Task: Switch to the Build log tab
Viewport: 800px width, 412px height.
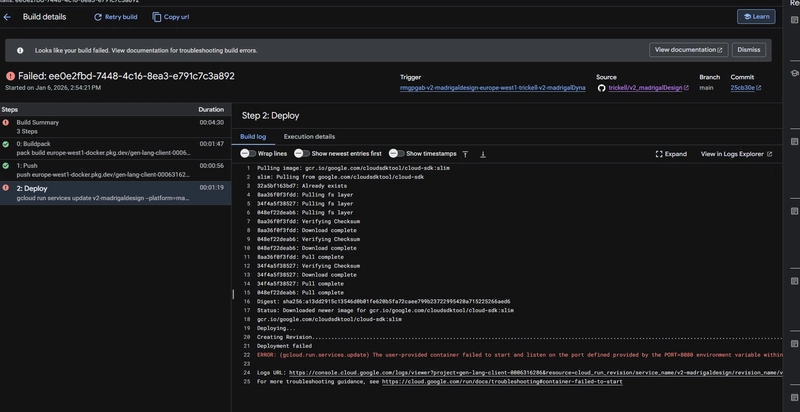Action: click(254, 136)
